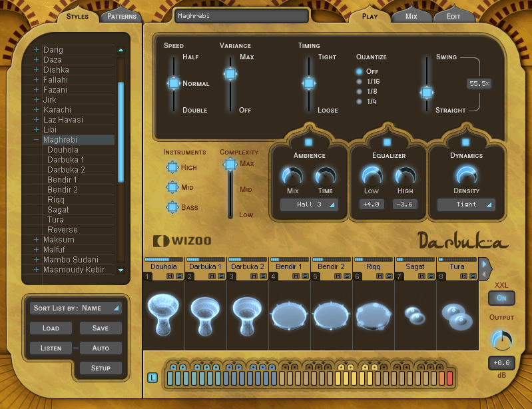Open Setup

pos(101,368)
